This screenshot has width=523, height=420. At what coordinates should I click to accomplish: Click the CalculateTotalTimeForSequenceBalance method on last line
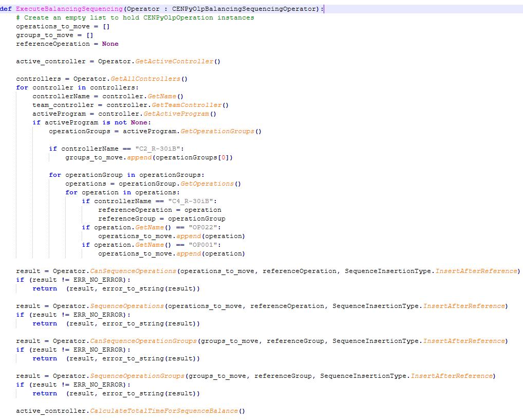click(x=164, y=411)
